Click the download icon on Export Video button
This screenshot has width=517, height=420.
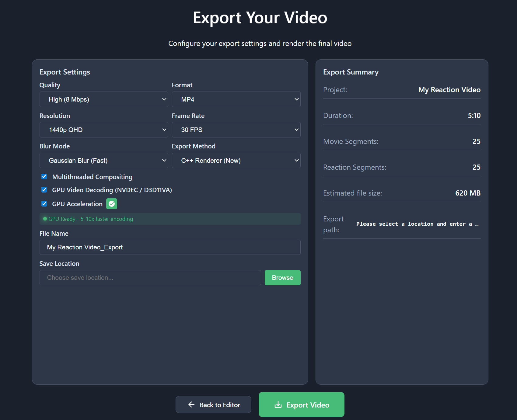[x=278, y=405]
